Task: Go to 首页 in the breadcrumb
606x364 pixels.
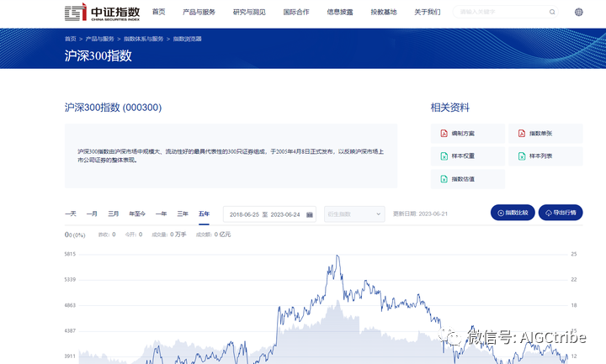Action: (71, 39)
